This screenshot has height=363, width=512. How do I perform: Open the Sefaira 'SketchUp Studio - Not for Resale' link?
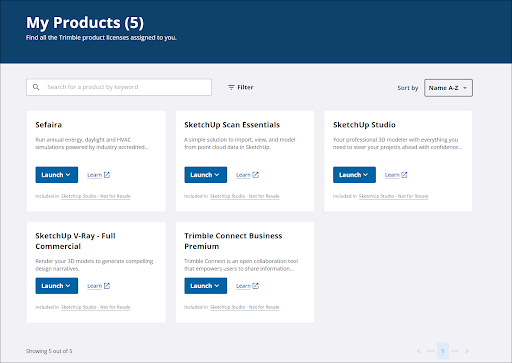click(x=96, y=196)
